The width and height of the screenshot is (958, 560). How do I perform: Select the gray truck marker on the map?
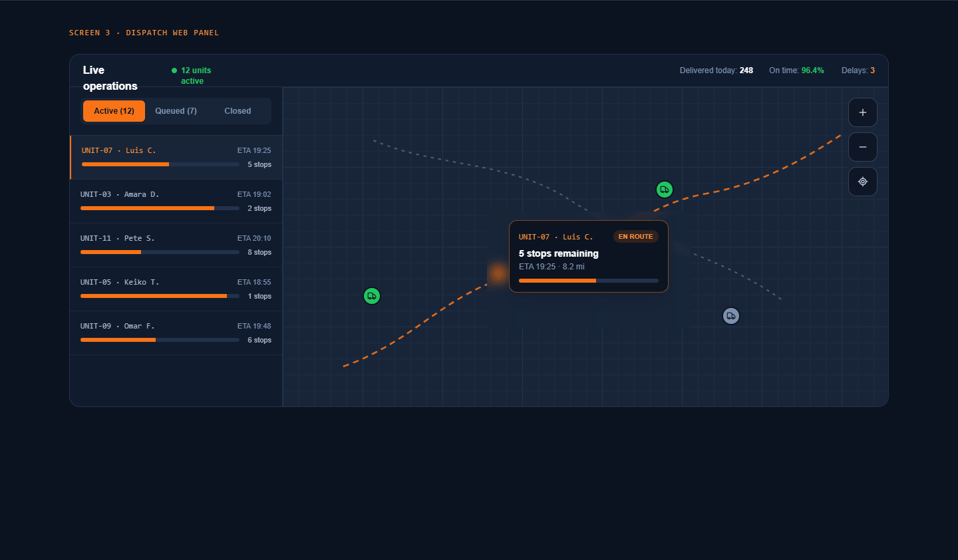tap(731, 316)
